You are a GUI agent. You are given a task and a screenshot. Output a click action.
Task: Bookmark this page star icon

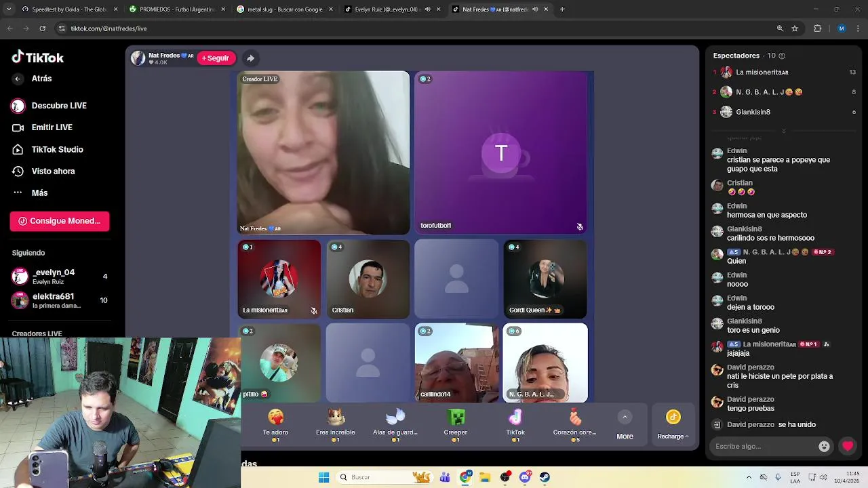coord(795,28)
